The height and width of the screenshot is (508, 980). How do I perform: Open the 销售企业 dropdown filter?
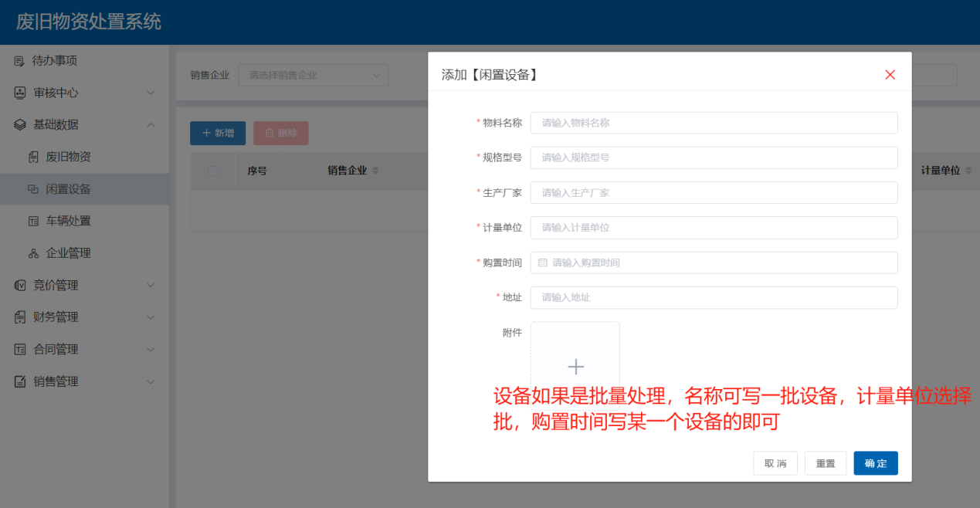313,75
